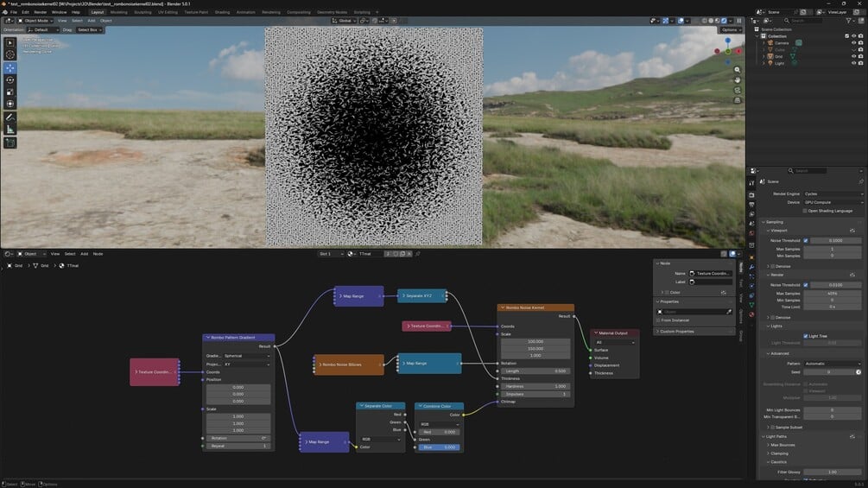This screenshot has width=868, height=488.
Task: Toggle the Light Tree checkbox
Action: tap(806, 336)
